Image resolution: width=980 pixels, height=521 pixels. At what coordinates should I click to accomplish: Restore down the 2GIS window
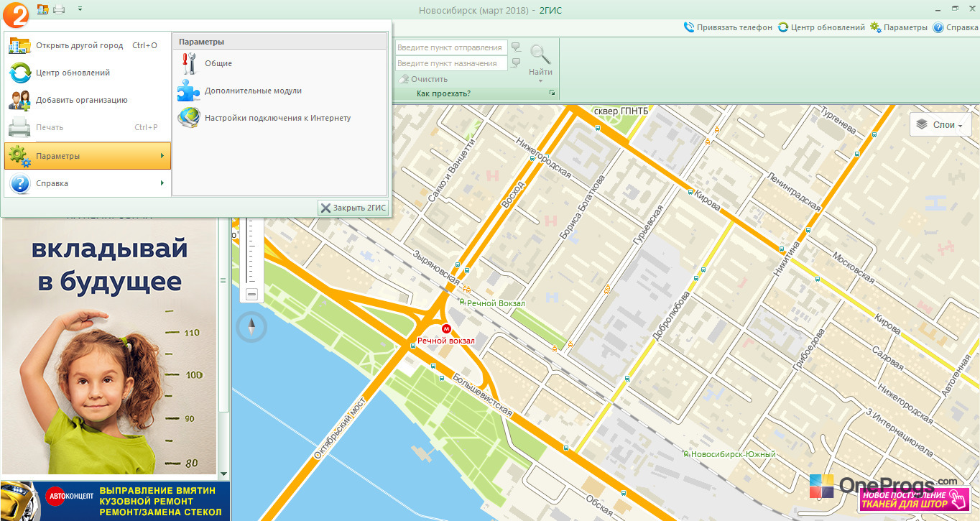click(x=953, y=9)
